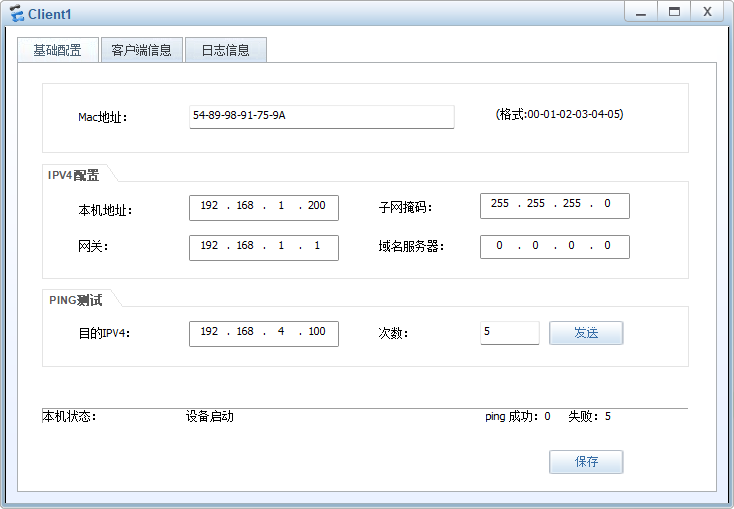The height and width of the screenshot is (509, 734).
Task: Click the 目的IPV4 label
Action: [x=104, y=333]
